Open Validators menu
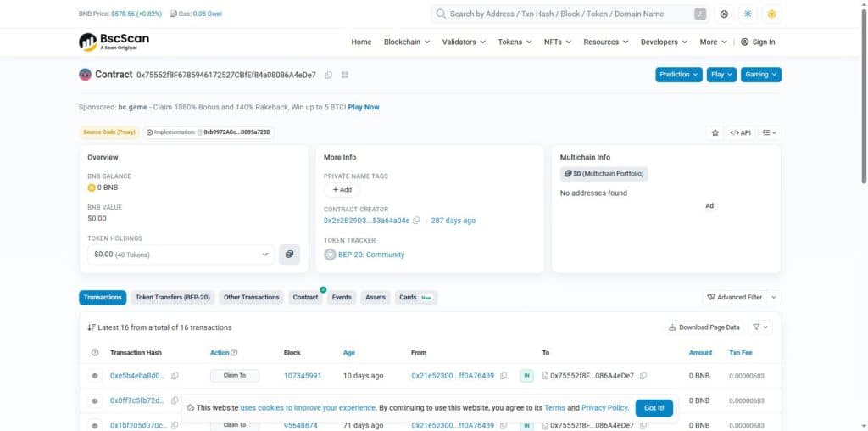This screenshot has width=868, height=431. click(x=464, y=42)
